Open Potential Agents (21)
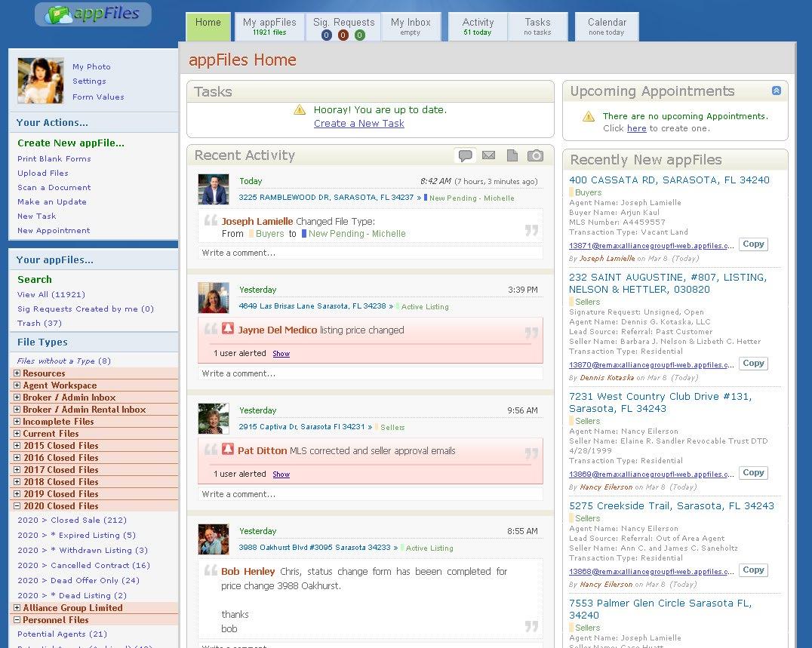812x648 pixels. click(x=62, y=634)
